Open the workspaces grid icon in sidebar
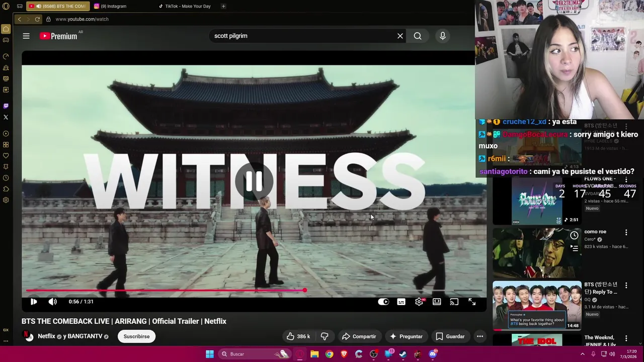This screenshot has height=362, width=644. [x=6, y=145]
